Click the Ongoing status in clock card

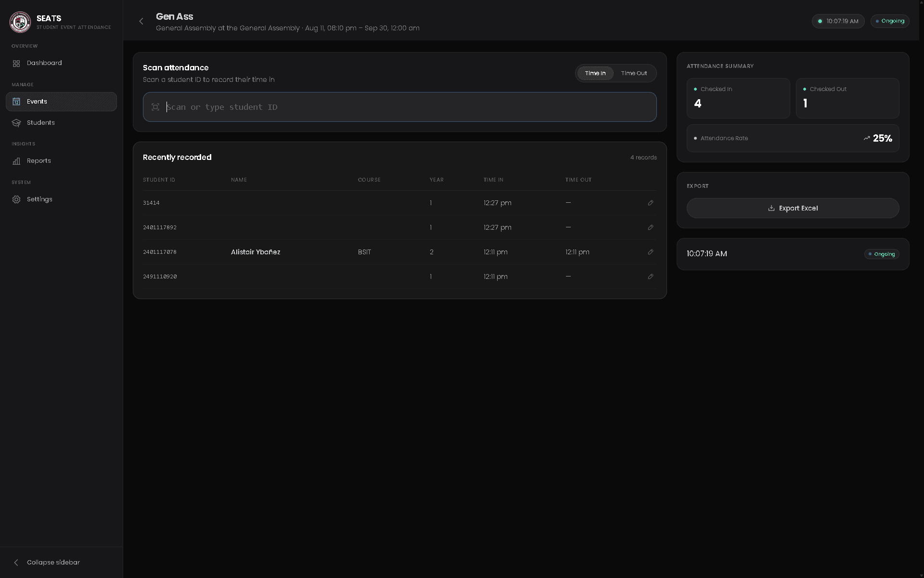tap(882, 254)
